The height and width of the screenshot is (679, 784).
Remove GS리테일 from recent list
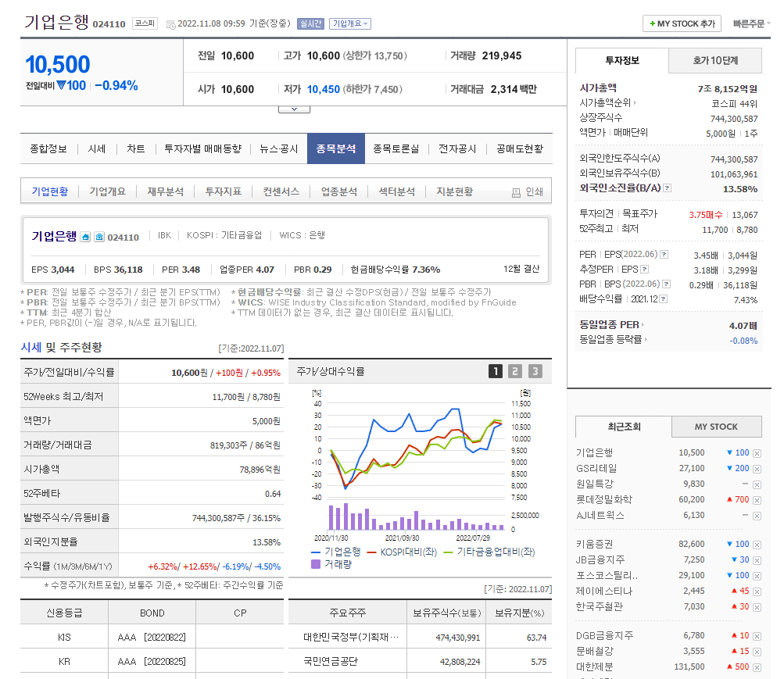pyautogui.click(x=757, y=469)
